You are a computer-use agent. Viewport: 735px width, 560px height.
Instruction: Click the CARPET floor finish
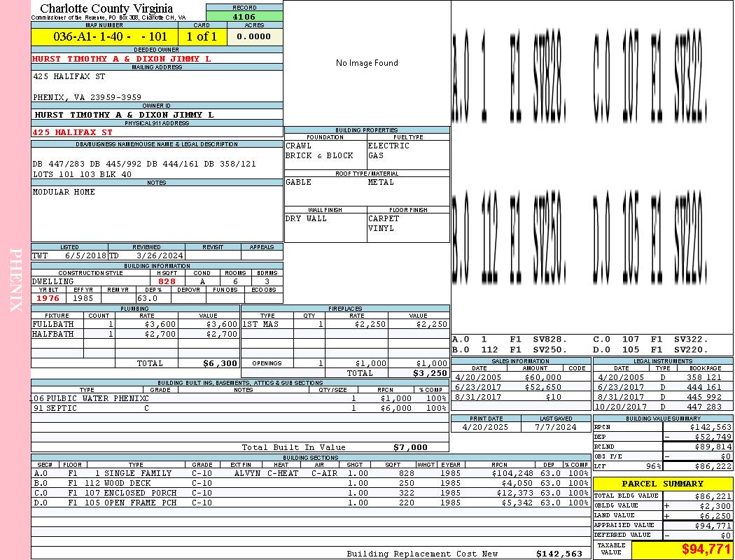[x=384, y=218]
